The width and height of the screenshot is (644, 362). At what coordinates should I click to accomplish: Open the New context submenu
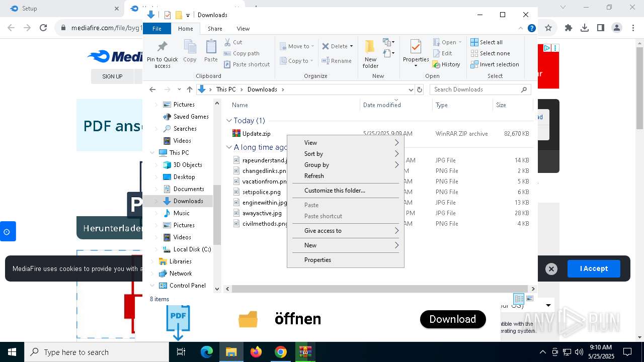(346, 245)
